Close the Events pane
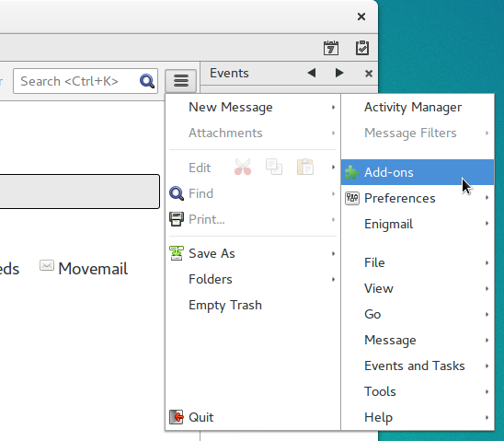The height and width of the screenshot is (441, 504). pyautogui.click(x=369, y=74)
